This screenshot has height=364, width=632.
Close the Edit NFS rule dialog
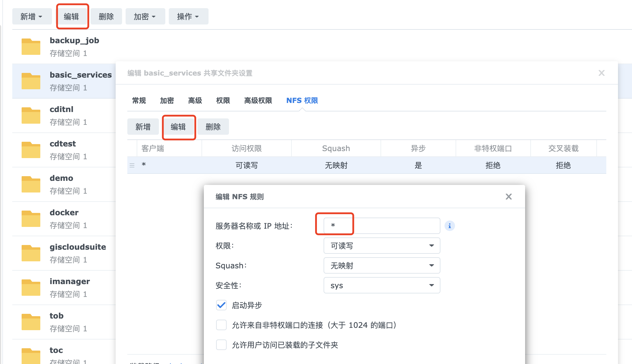[508, 197]
